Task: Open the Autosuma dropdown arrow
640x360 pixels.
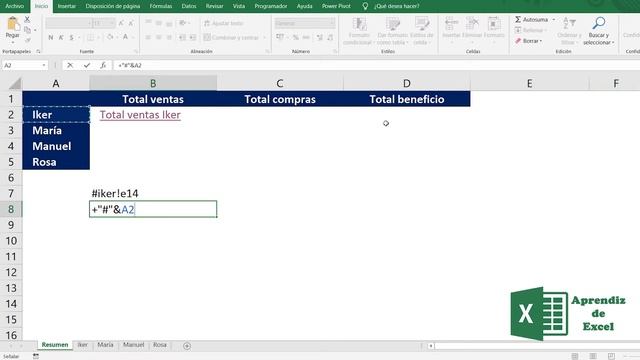Action: [x=554, y=20]
